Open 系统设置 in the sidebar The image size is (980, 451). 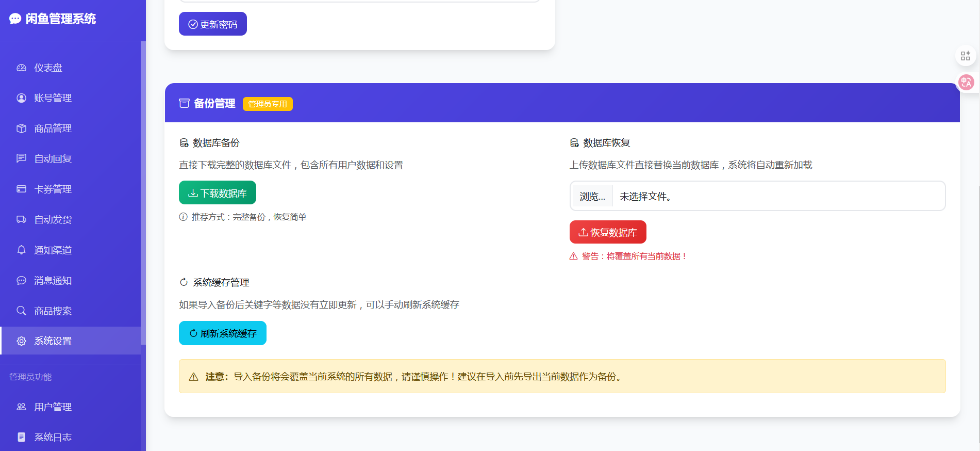[x=53, y=341]
